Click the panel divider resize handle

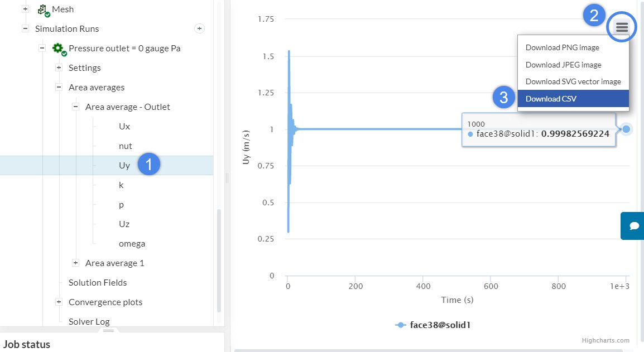click(x=227, y=177)
